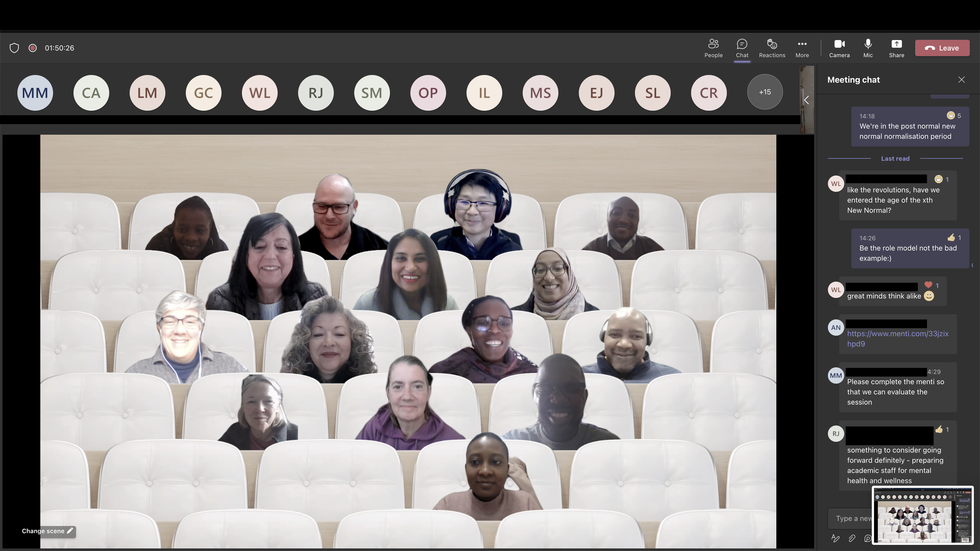Click the red recording indicator
The image size is (980, 551).
tap(33, 48)
